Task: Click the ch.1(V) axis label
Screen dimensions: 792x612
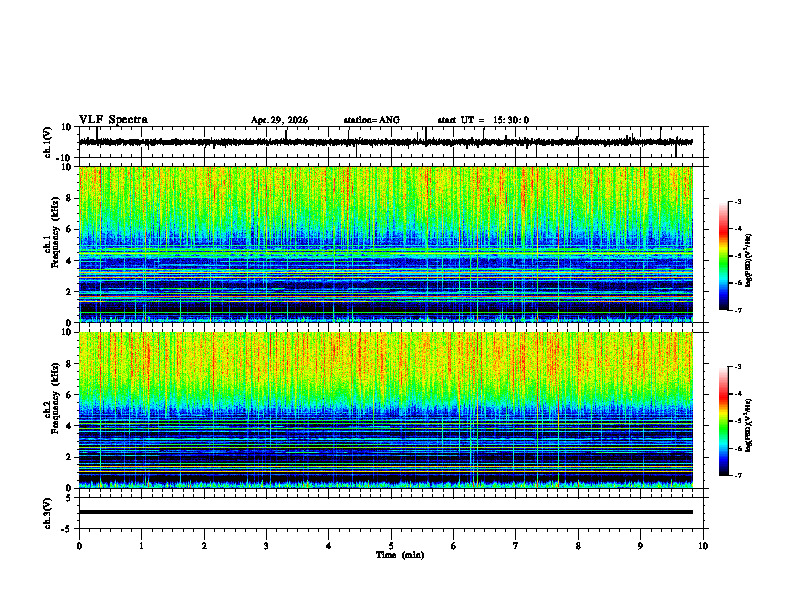Action: coord(48,142)
